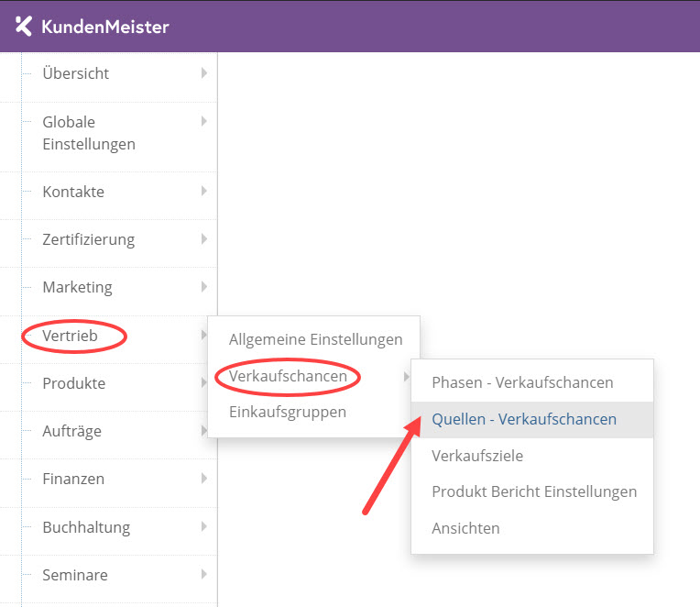Select Vertrieb in the sidebar
The image size is (700, 607).
coord(70,336)
